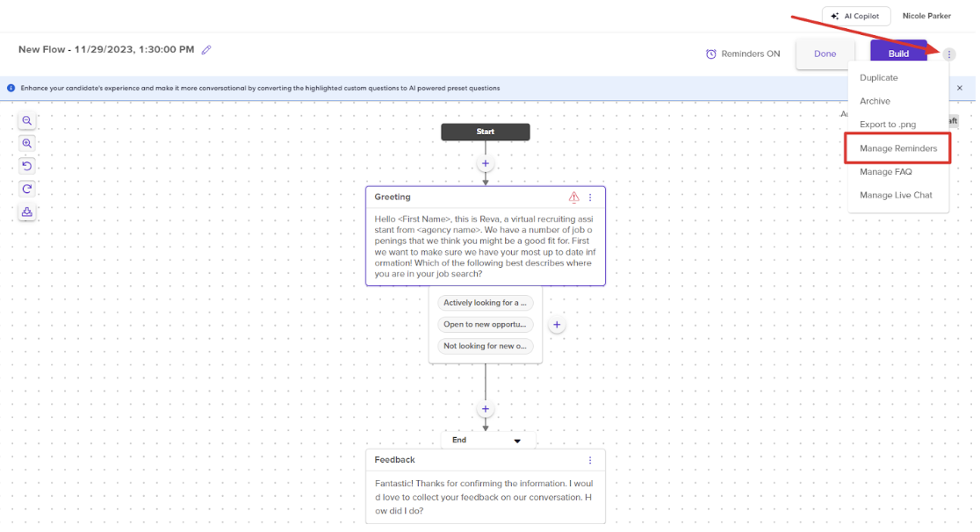
Task: Click the flow name 'New Flow - 11/29/2023'
Action: point(106,49)
